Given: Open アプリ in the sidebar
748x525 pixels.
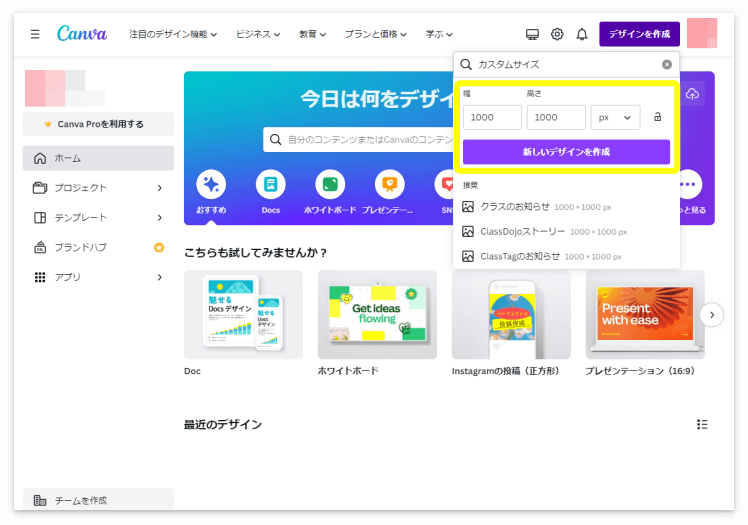Looking at the screenshot, I should [98, 278].
